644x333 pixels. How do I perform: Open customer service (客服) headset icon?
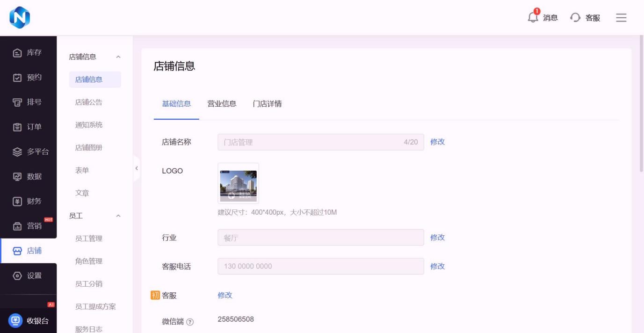coord(575,18)
